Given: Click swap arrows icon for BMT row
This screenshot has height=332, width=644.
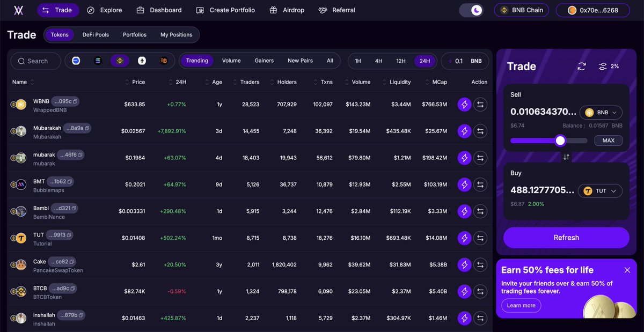Looking at the screenshot, I should click(x=480, y=185).
